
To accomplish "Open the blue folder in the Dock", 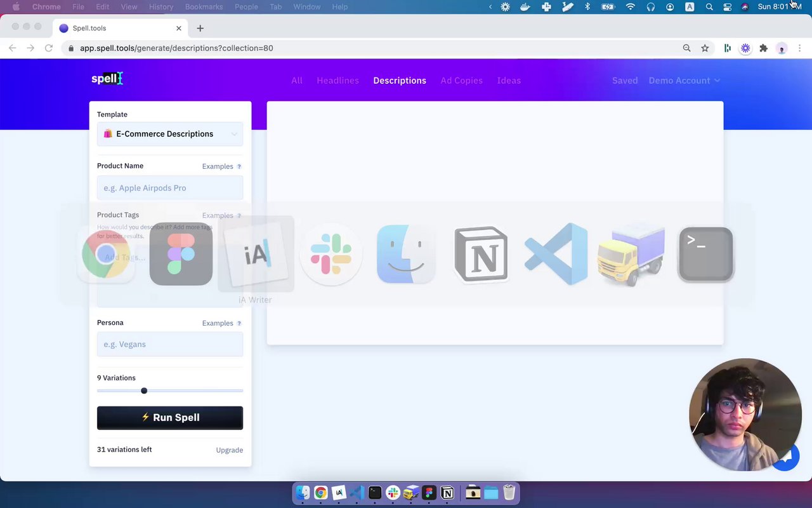I will coord(491,493).
